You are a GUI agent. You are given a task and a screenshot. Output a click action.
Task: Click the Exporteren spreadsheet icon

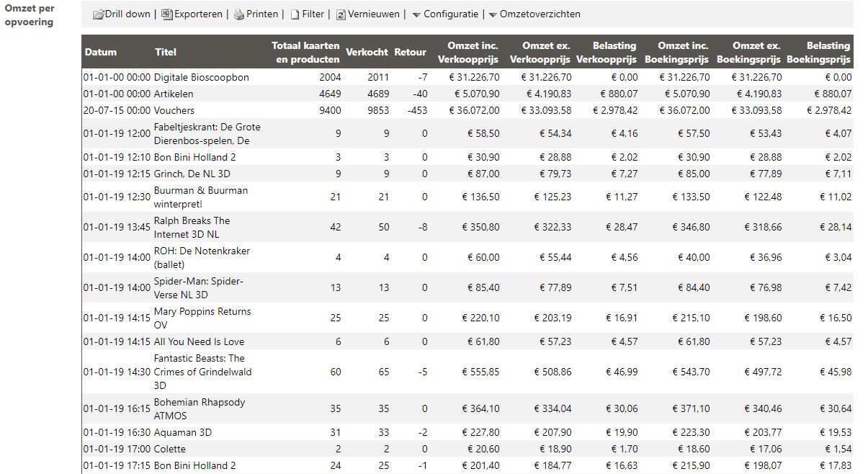click(167, 14)
